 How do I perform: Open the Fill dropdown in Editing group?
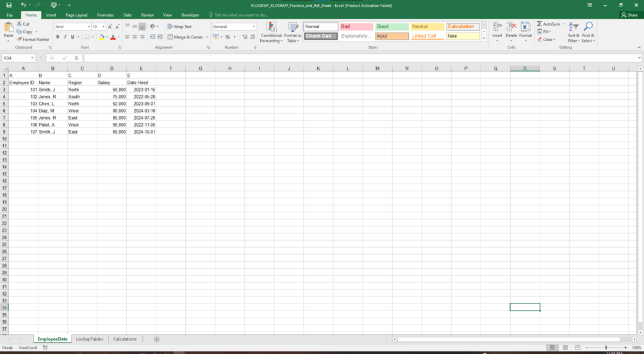tap(545, 31)
